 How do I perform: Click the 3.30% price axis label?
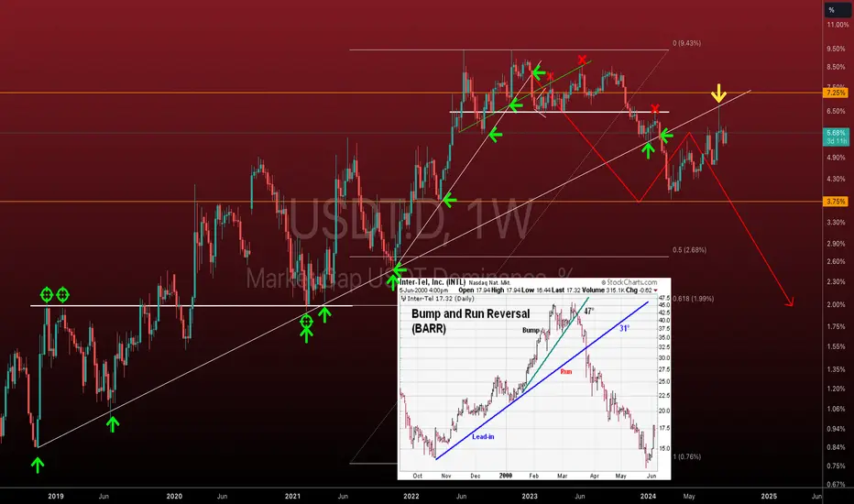[x=836, y=223]
